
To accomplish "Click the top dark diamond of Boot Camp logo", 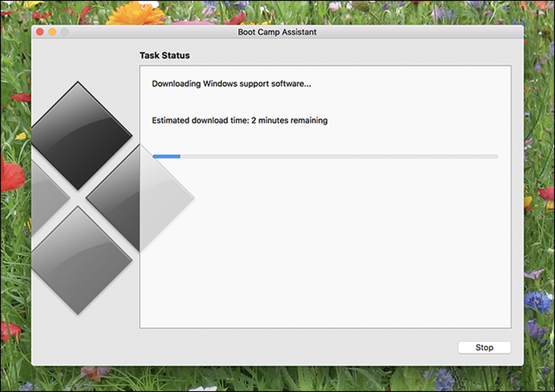I will [79, 136].
